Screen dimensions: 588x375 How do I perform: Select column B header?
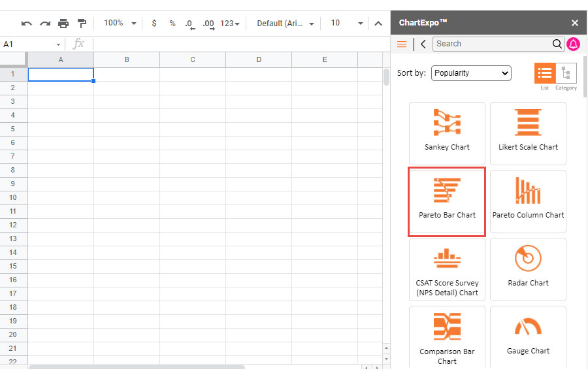click(127, 59)
